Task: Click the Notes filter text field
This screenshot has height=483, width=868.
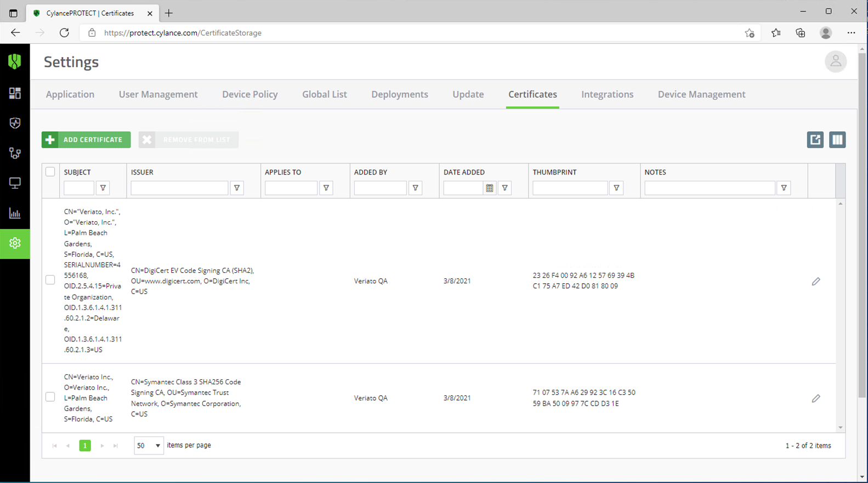Action: point(710,188)
